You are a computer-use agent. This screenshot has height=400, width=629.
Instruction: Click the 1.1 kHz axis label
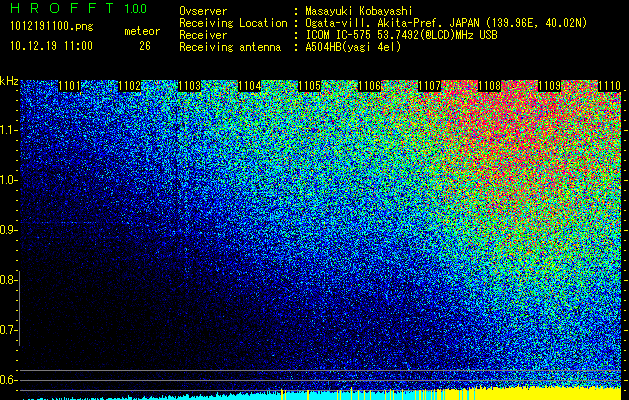pyautogui.click(x=9, y=130)
